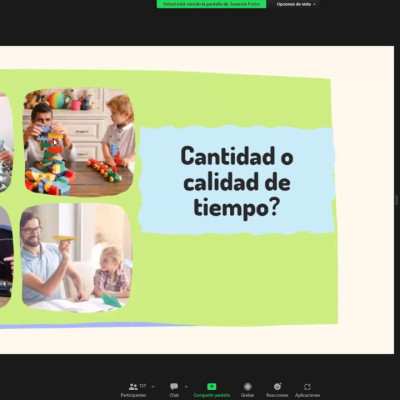The height and width of the screenshot is (400, 400).
Task: Open the Chat bubble icon
Action: [174, 386]
